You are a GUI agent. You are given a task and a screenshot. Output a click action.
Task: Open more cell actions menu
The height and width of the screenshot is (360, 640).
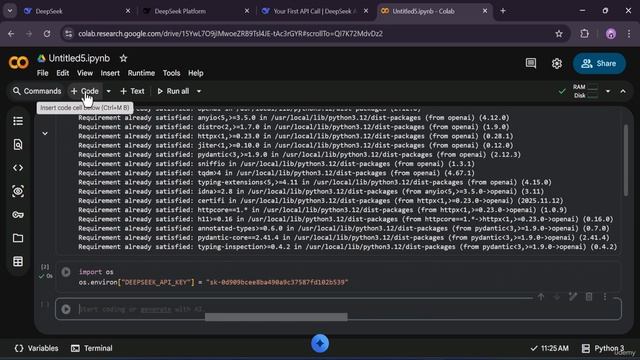(x=605, y=297)
